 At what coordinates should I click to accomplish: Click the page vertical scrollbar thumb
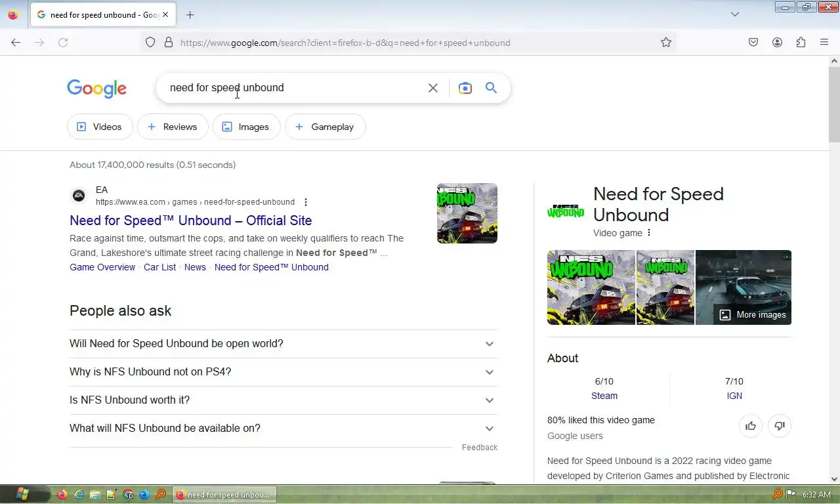834,104
